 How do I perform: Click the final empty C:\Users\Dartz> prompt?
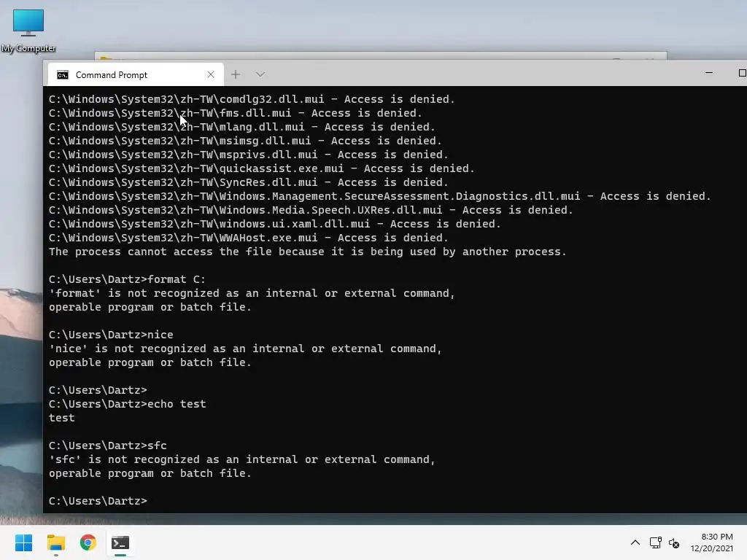[98, 501]
